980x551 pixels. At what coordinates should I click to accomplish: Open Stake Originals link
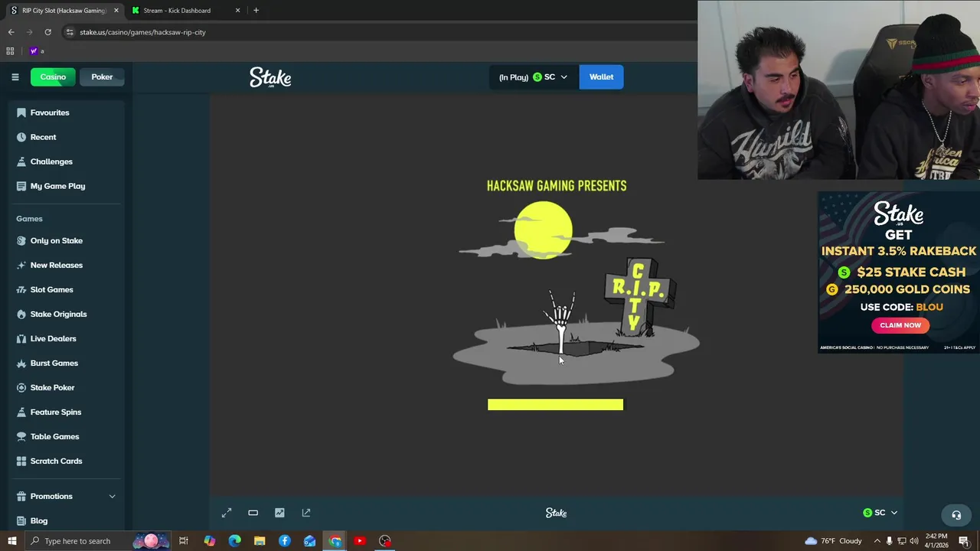[x=58, y=314]
